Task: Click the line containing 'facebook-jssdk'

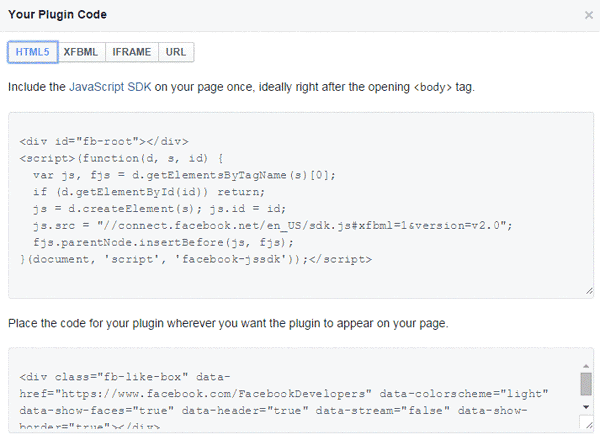Action: point(196,259)
